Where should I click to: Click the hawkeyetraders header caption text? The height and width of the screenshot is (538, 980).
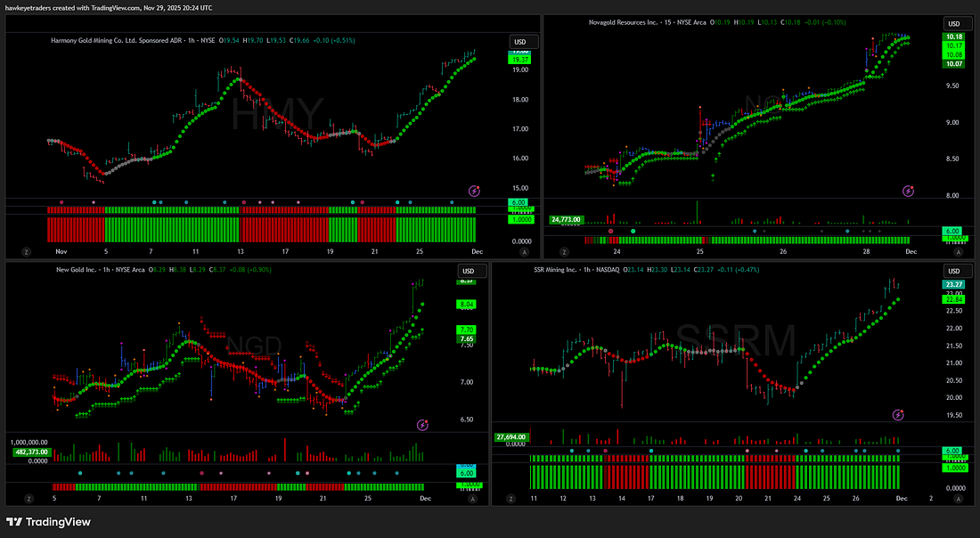[108, 8]
